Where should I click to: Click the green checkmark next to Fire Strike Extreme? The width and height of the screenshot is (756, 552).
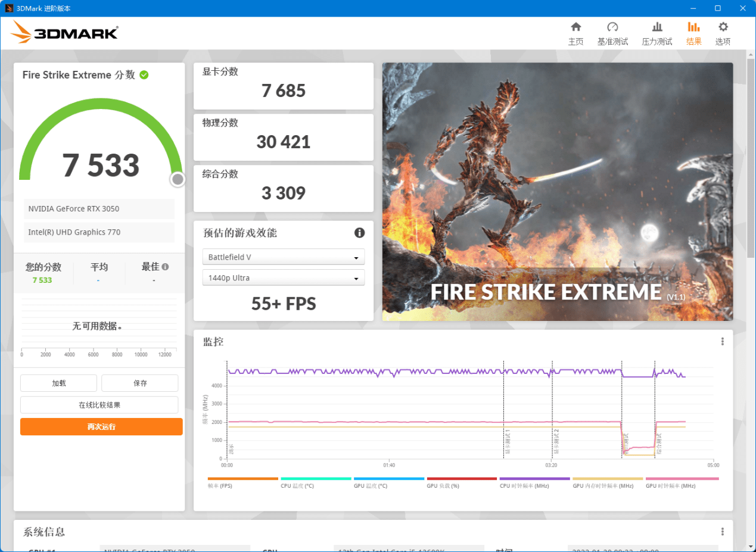point(144,74)
